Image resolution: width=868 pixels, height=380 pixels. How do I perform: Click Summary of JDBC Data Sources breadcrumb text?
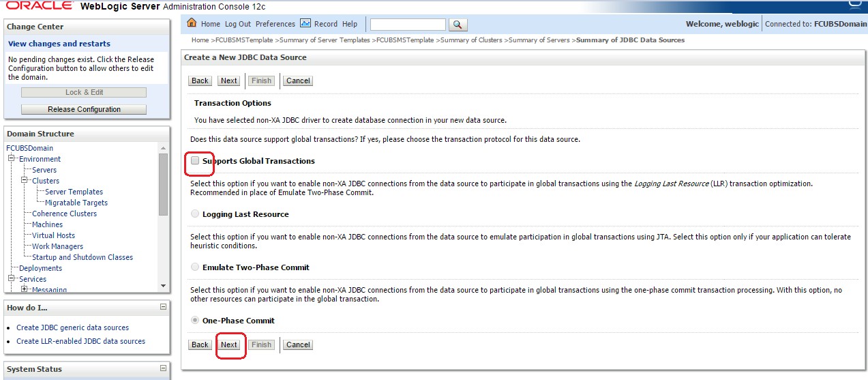(x=630, y=40)
